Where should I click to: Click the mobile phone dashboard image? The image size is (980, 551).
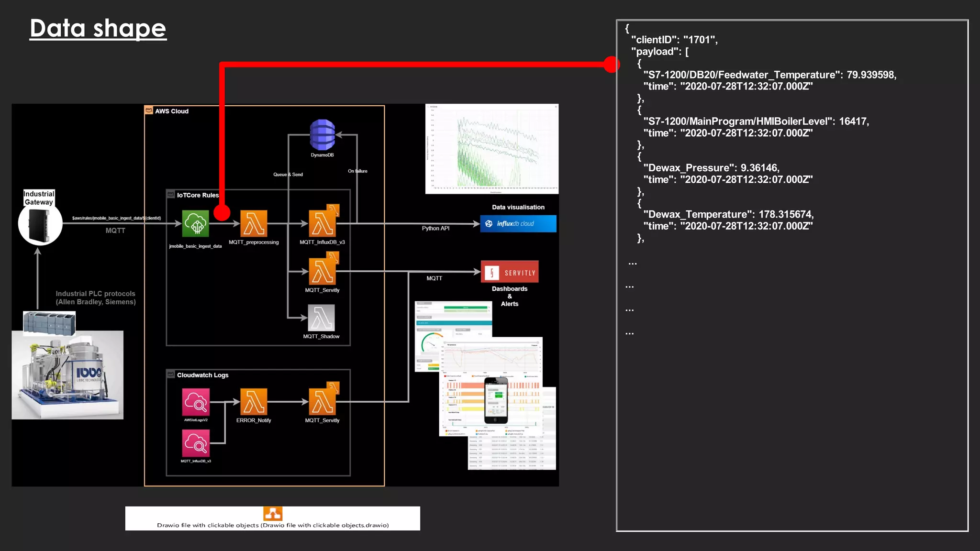point(496,400)
